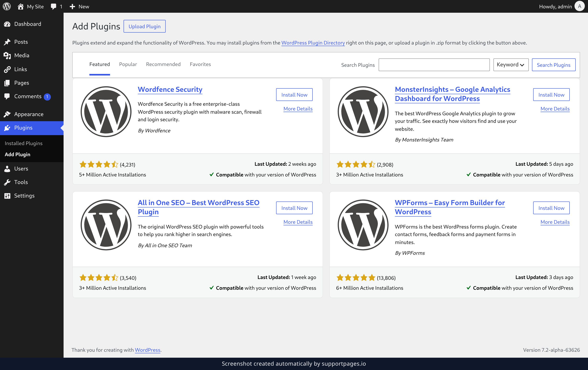Click the WordPress logo in the admin bar
The height and width of the screenshot is (370, 588).
click(7, 6)
